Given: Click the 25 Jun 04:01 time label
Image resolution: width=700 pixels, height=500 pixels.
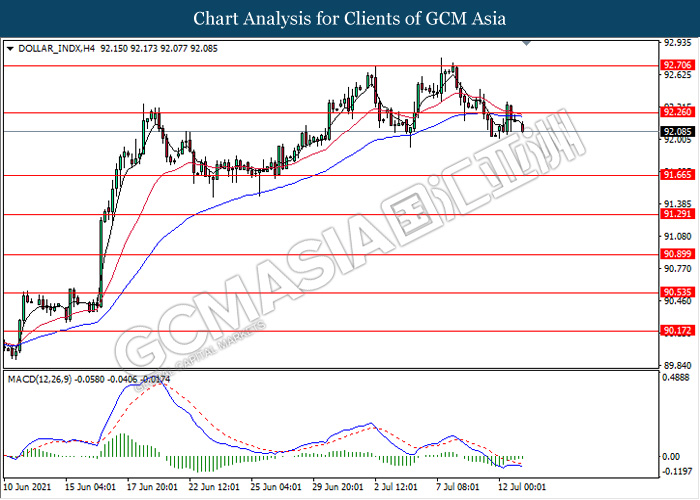Looking at the screenshot, I should coord(276,487).
